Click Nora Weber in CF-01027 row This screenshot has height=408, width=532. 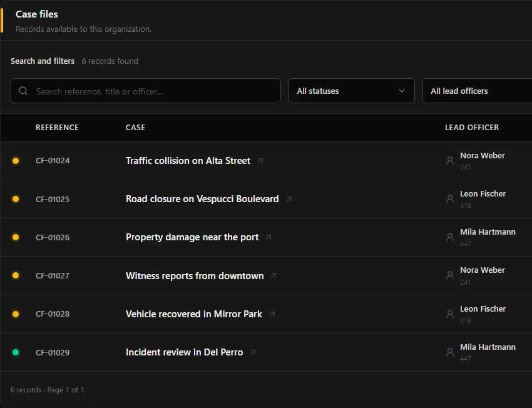tap(483, 270)
